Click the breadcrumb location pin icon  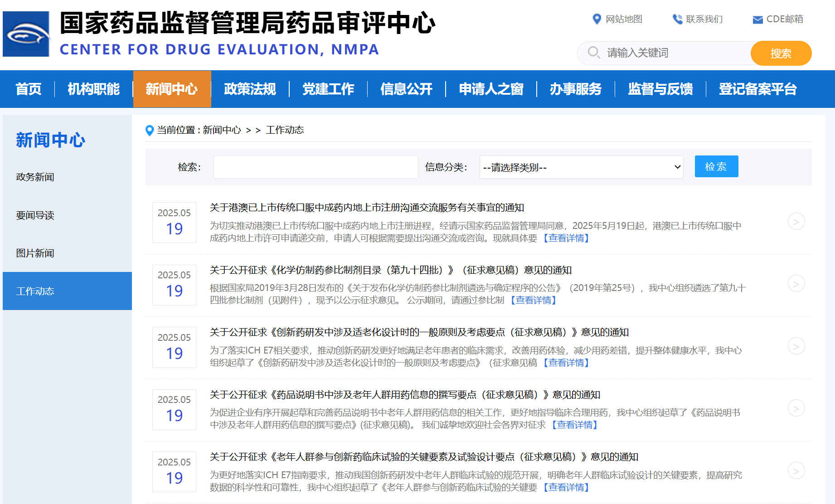pyautogui.click(x=150, y=131)
